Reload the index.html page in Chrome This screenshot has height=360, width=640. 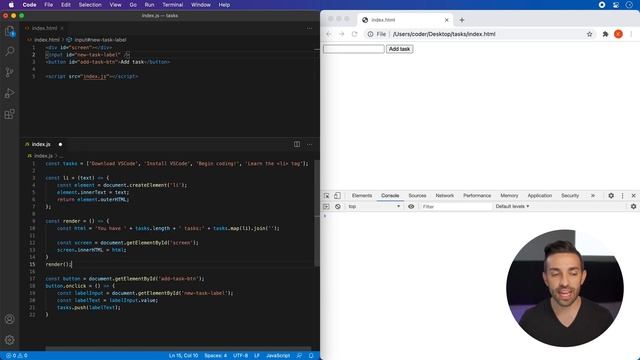354,34
